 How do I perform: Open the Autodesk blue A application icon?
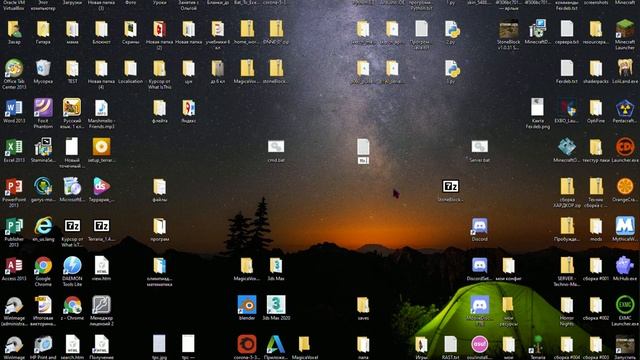coord(276,344)
